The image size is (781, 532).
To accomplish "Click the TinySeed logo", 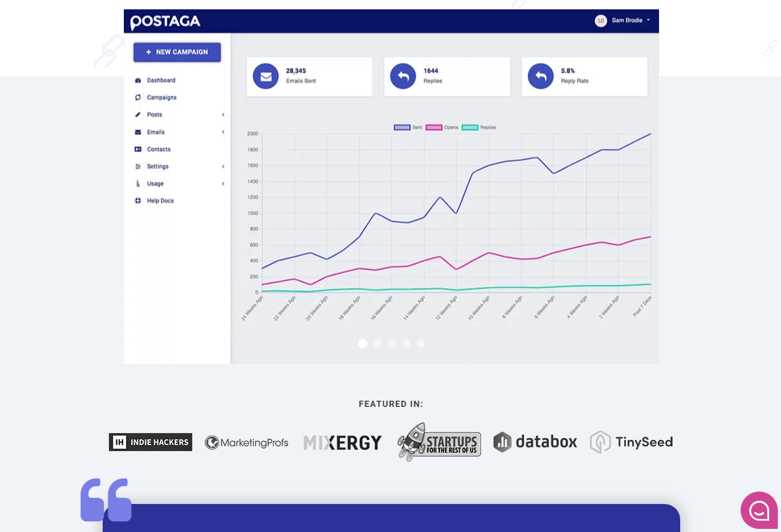I will [632, 442].
